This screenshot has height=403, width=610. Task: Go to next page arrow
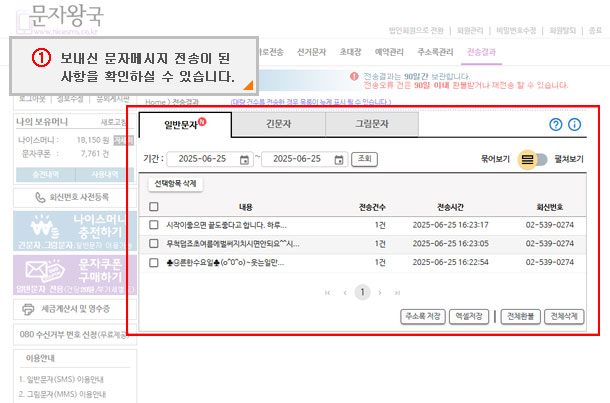click(381, 292)
